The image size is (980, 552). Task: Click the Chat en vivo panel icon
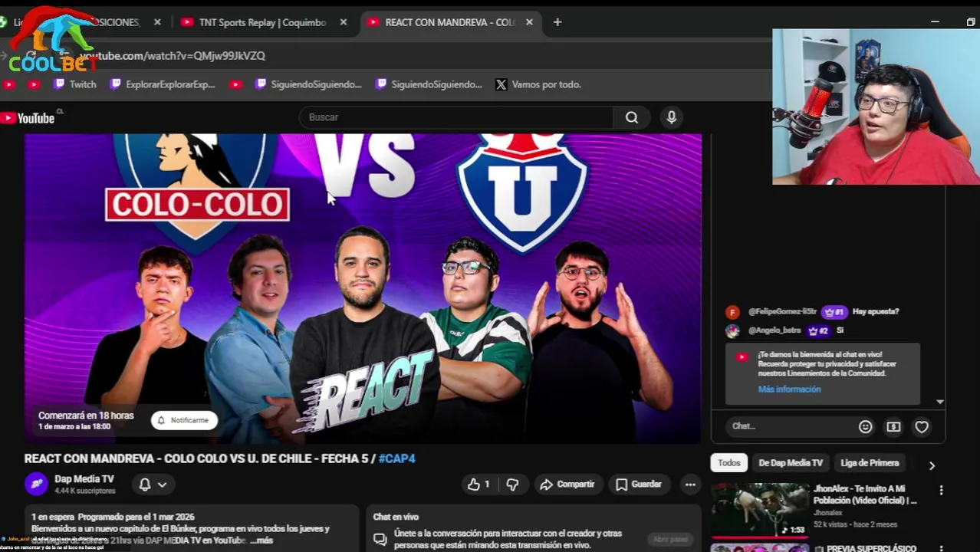click(x=380, y=539)
